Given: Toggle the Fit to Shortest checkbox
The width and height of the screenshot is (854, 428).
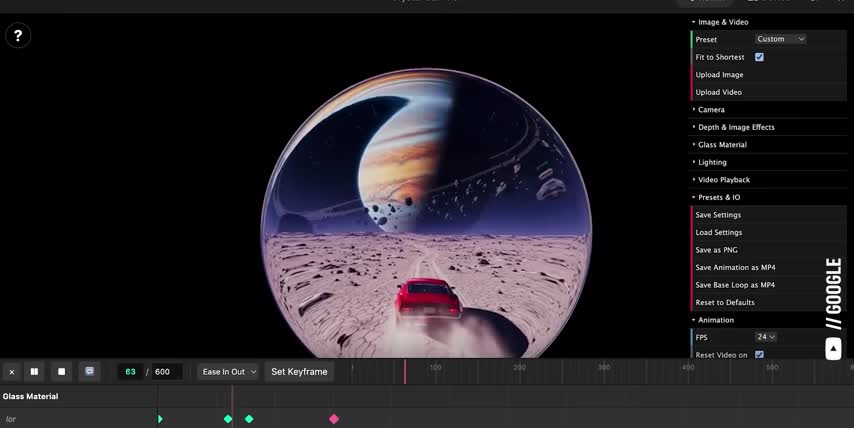Looking at the screenshot, I should pos(759,57).
